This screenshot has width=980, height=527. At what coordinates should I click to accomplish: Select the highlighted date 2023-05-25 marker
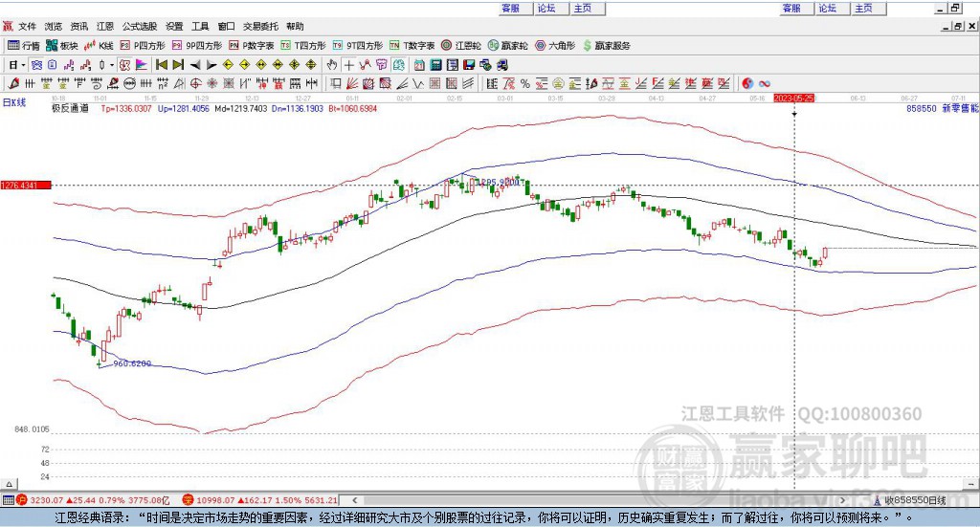793,99
